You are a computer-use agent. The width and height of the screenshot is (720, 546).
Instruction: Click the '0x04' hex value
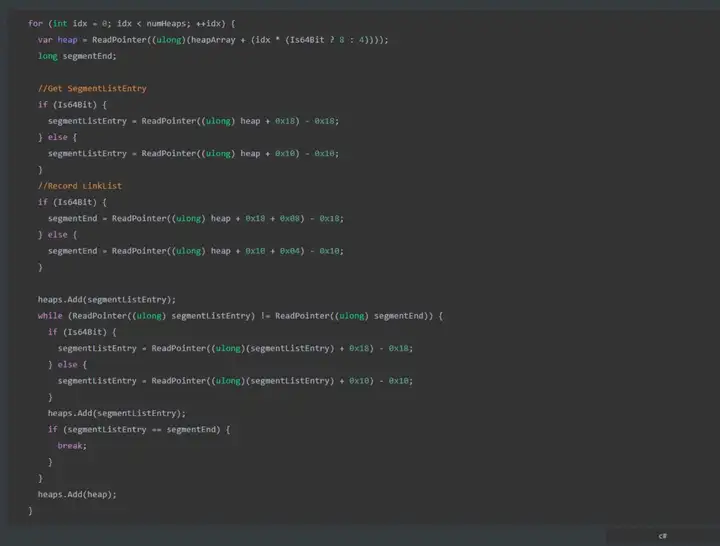coord(290,251)
